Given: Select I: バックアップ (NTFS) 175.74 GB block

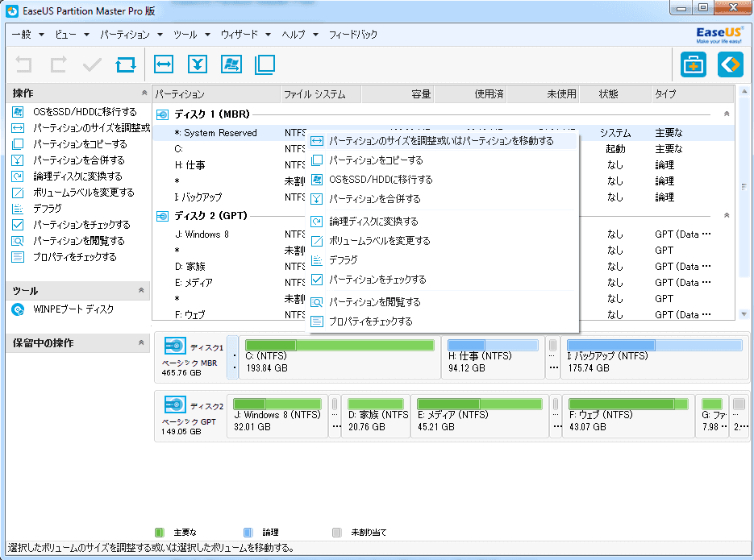Looking at the screenshot, I should click(x=654, y=357).
